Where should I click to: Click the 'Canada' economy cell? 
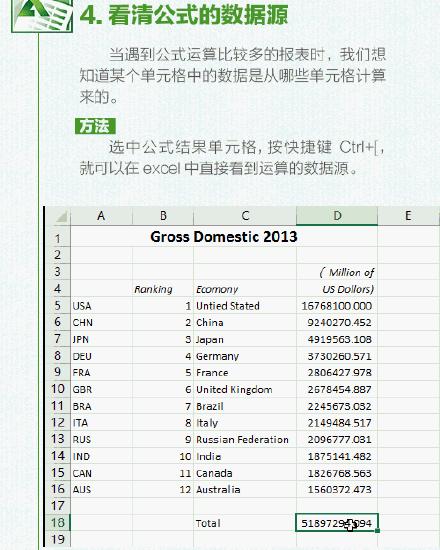click(x=245, y=473)
